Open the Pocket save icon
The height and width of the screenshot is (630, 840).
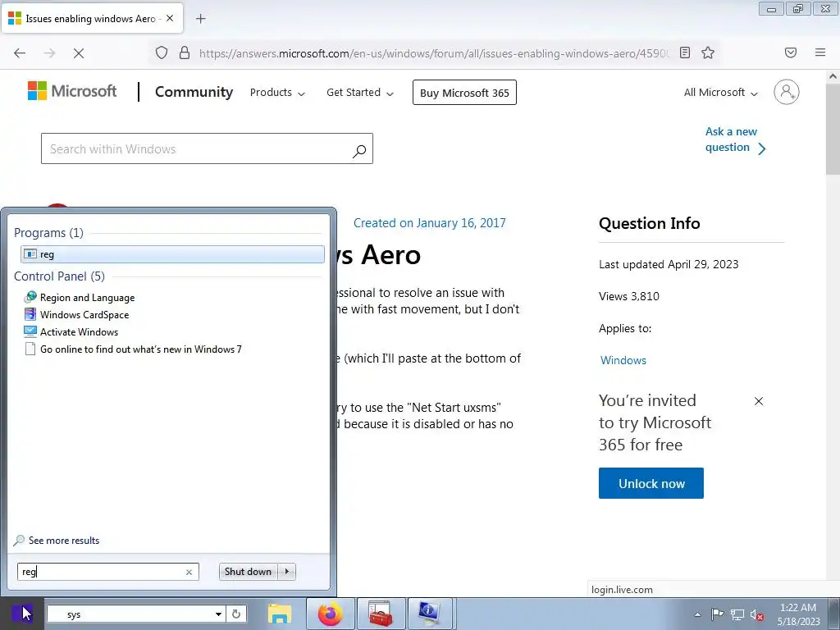tap(790, 52)
